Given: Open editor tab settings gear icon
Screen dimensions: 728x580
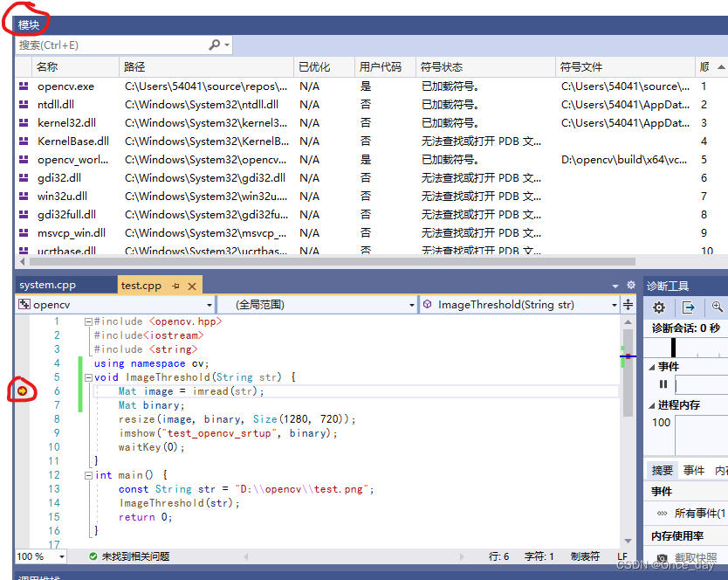Looking at the screenshot, I should click(631, 285).
